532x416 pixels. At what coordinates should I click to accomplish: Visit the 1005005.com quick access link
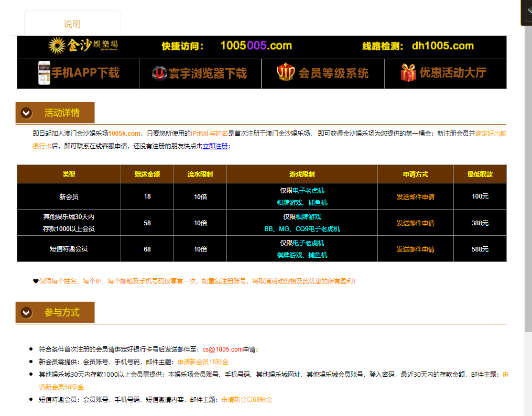coord(256,46)
